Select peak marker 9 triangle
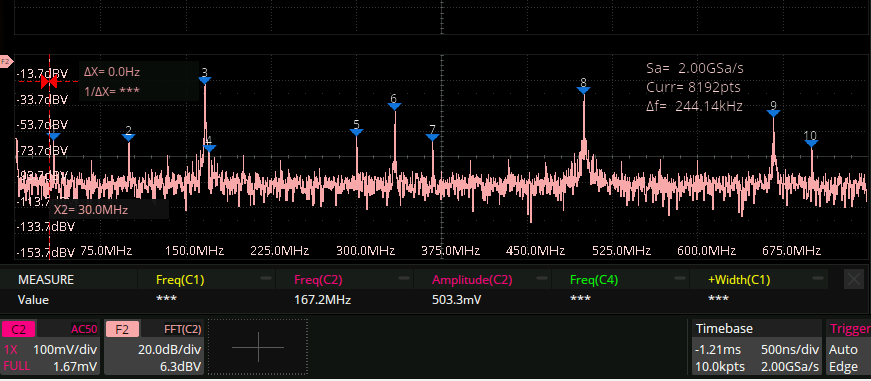 point(773,114)
